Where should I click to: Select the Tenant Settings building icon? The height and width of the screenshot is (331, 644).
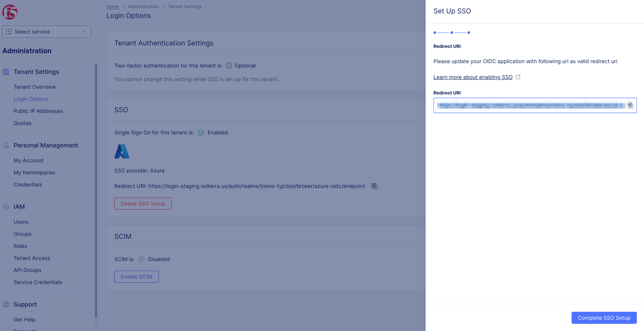[x=6, y=72]
